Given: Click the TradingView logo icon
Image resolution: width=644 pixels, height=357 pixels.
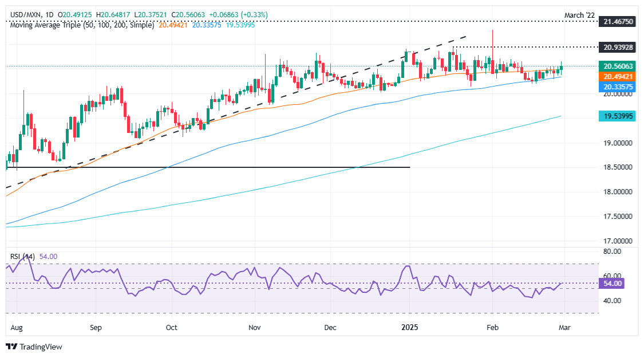Looking at the screenshot, I should coord(12,347).
